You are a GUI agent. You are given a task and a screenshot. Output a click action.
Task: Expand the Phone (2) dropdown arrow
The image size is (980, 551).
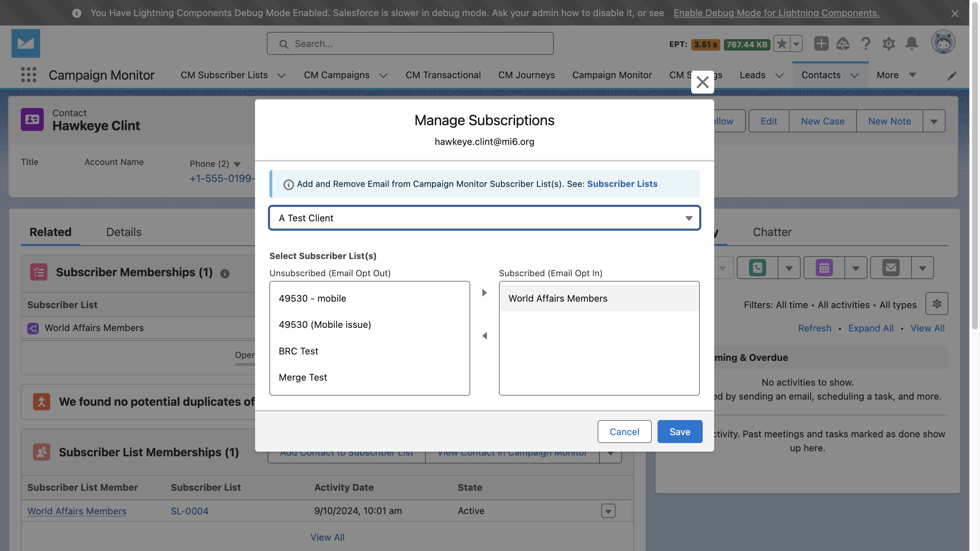coord(237,164)
